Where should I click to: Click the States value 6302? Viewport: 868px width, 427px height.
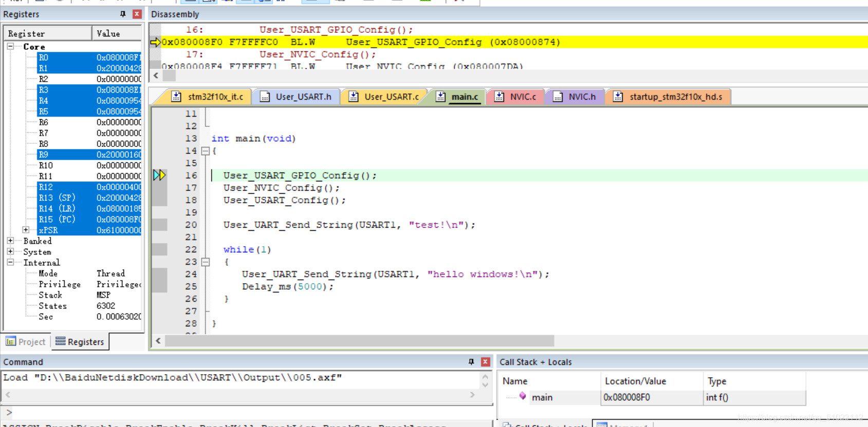[106, 306]
